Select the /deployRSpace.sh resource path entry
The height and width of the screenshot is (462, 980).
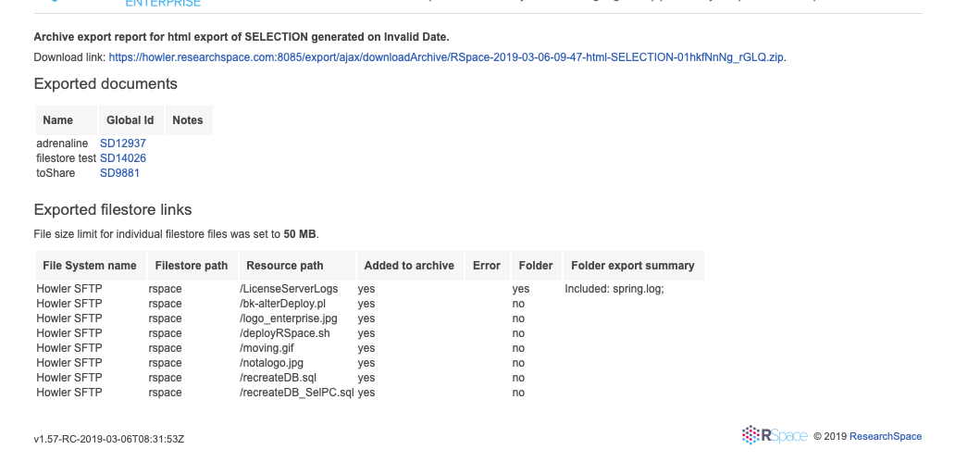pyautogui.click(x=284, y=333)
